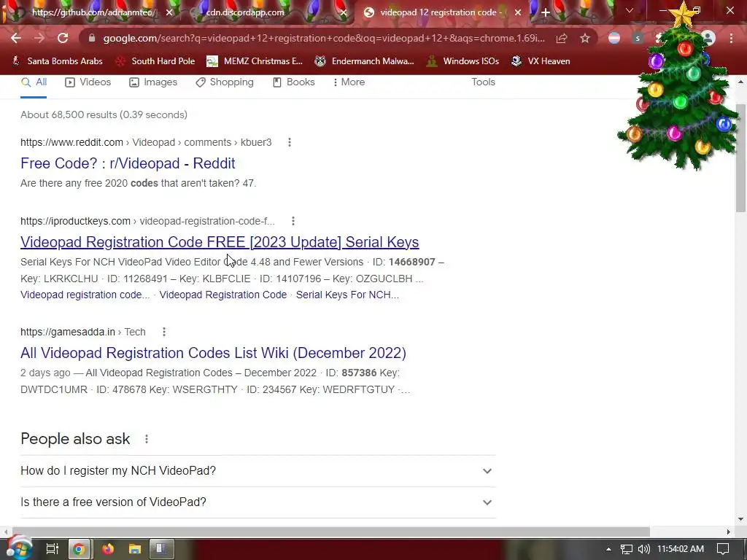Image resolution: width=747 pixels, height=560 pixels.
Task: Open the tab search dropdown chevron
Action: click(x=630, y=10)
